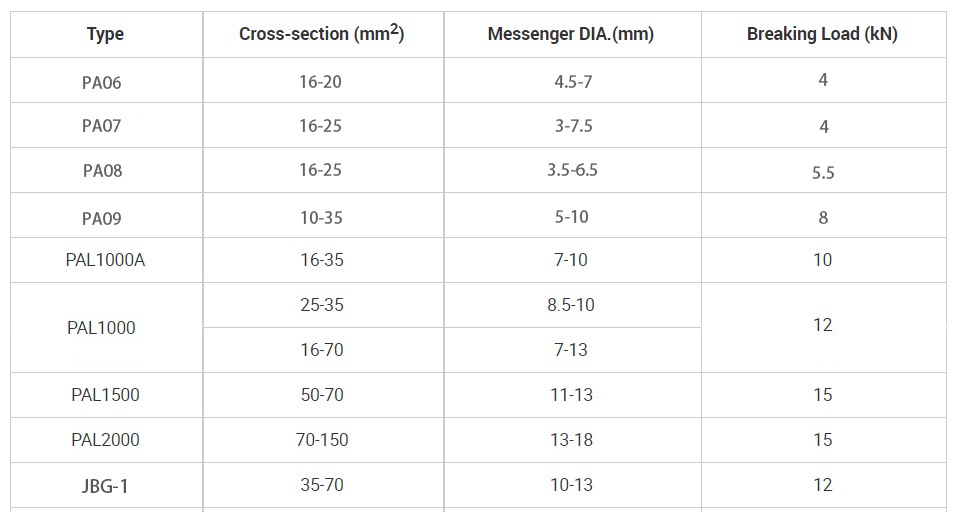
Task: Click the 70-150 cross-section value
Action: tap(323, 440)
